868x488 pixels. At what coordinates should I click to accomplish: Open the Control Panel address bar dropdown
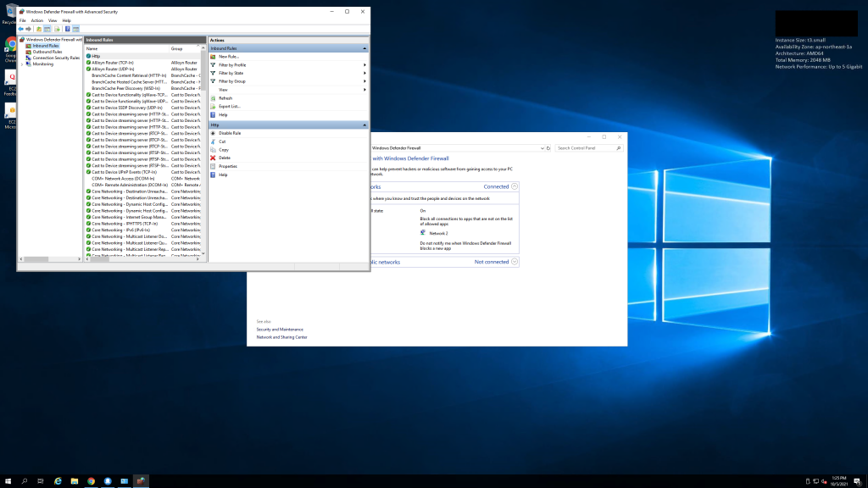542,148
